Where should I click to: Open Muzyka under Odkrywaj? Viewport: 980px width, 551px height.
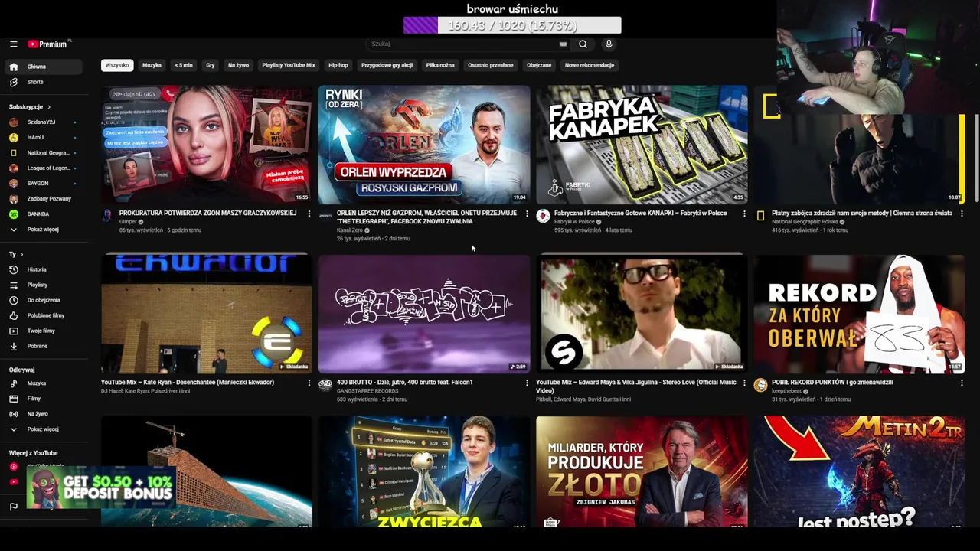pos(42,383)
